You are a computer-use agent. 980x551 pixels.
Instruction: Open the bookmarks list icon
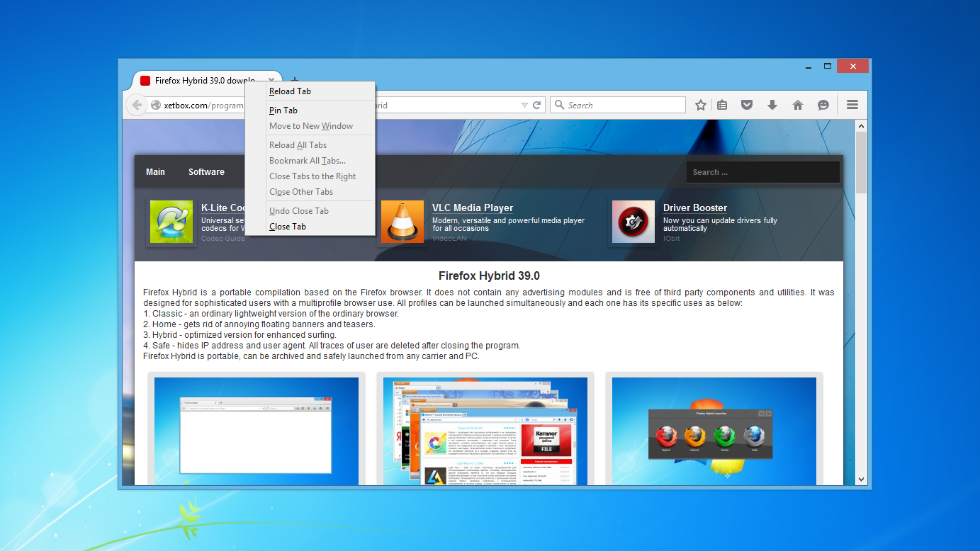pyautogui.click(x=722, y=105)
